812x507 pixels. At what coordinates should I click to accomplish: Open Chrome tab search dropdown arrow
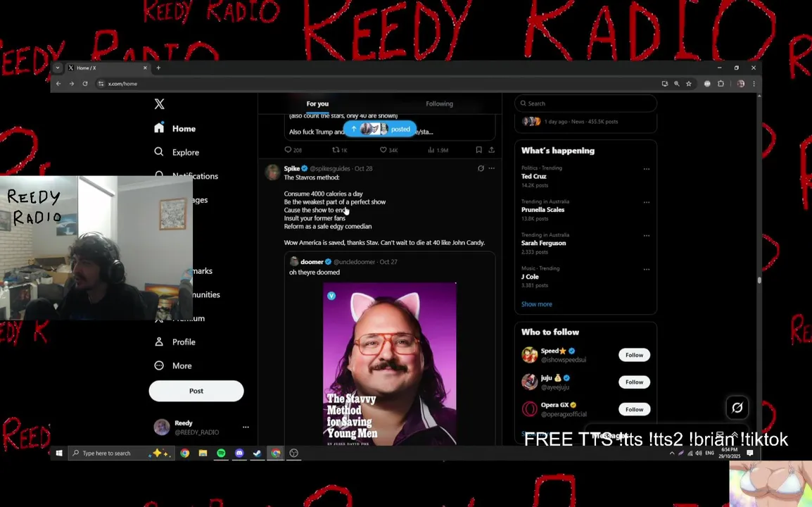[58, 68]
